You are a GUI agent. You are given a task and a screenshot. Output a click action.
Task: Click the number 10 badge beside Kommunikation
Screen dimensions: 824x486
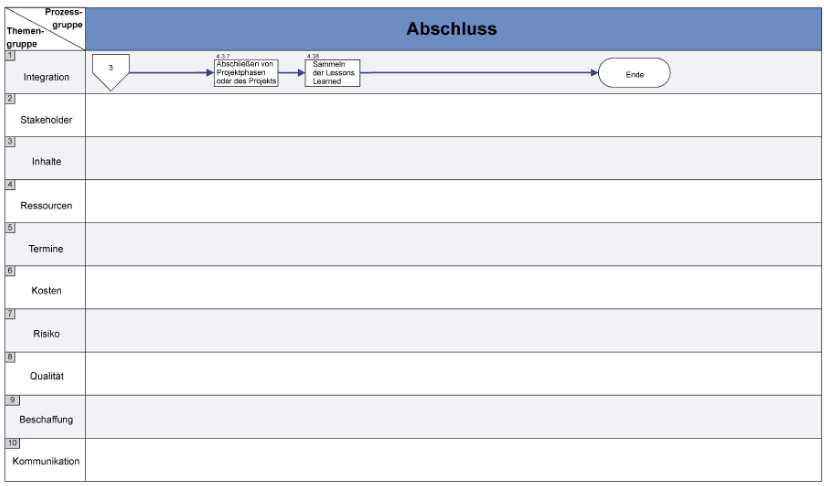[13, 443]
